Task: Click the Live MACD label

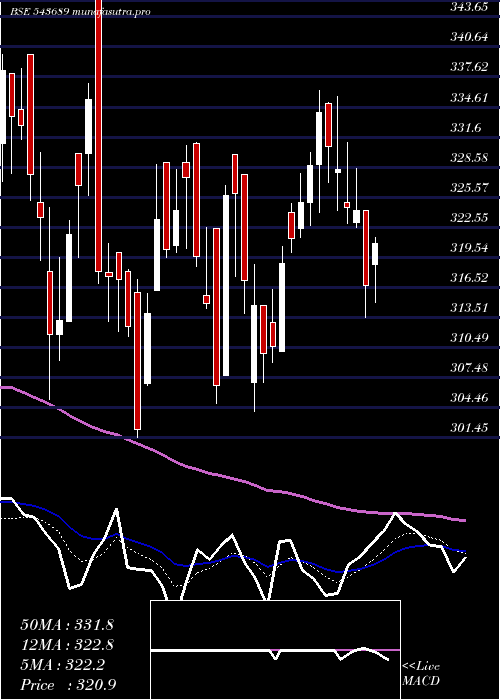Action: 421,674
